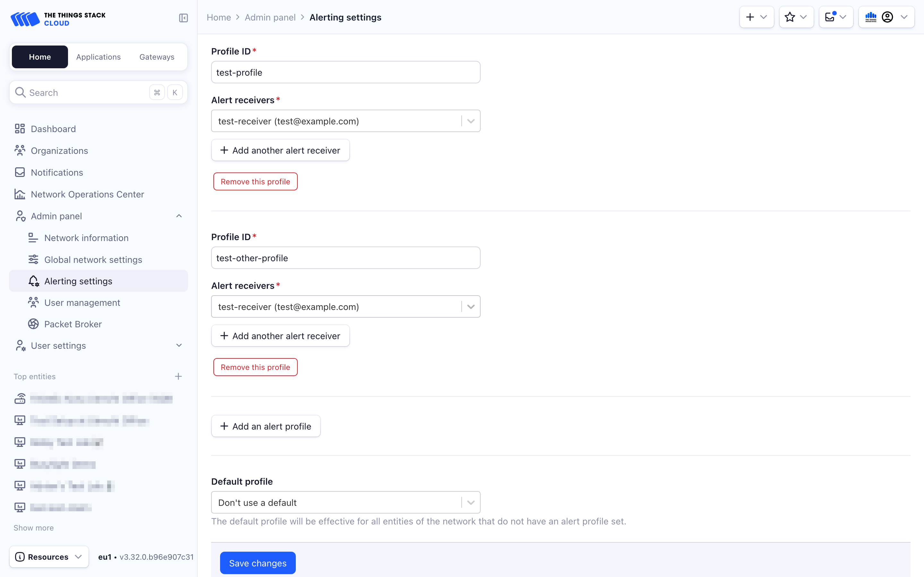Collapse the sidebar using the panel toggle icon
The height and width of the screenshot is (577, 924).
183,18
